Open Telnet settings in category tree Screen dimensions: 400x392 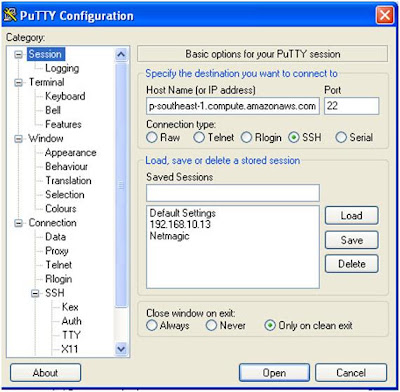click(59, 265)
